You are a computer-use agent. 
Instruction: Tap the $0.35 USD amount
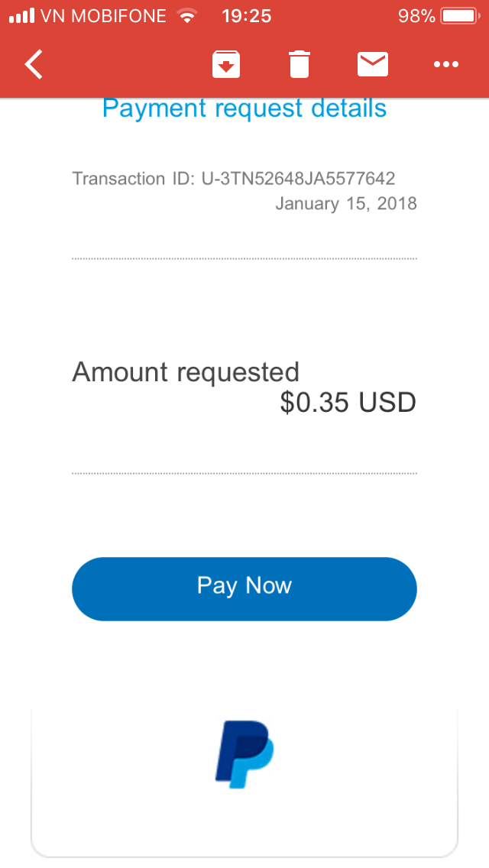coord(348,403)
